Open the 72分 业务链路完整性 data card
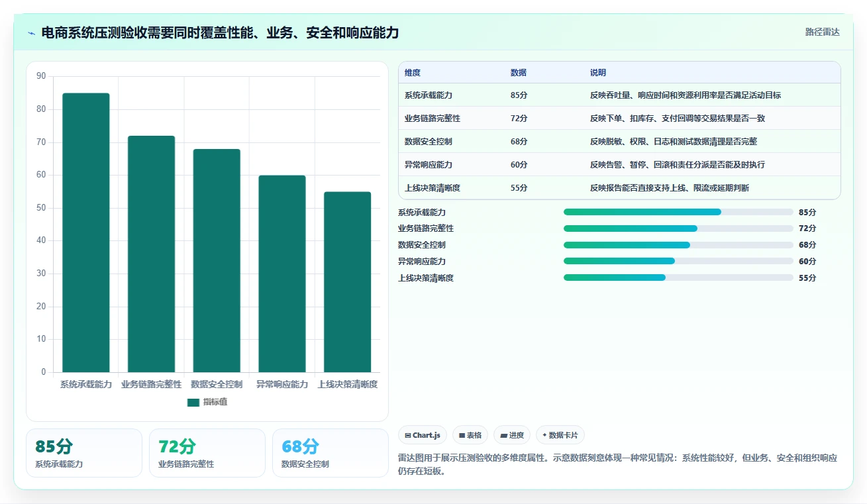 pos(207,453)
